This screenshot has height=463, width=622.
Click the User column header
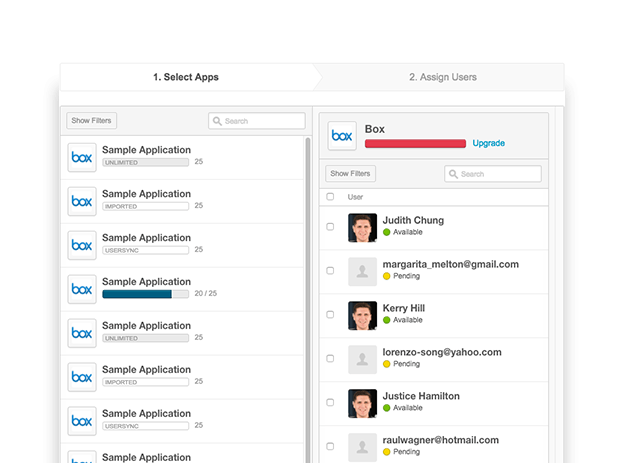355,197
